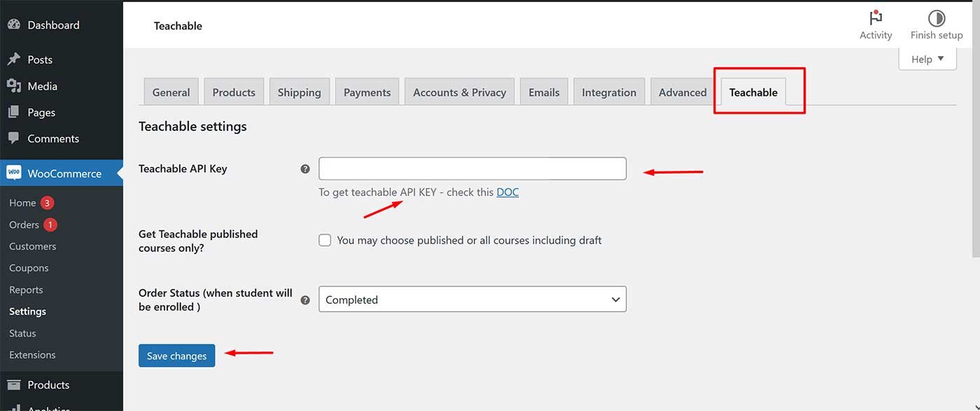Image resolution: width=980 pixels, height=411 pixels.
Task: Open the Order Status Completed dropdown
Action: pos(472,300)
